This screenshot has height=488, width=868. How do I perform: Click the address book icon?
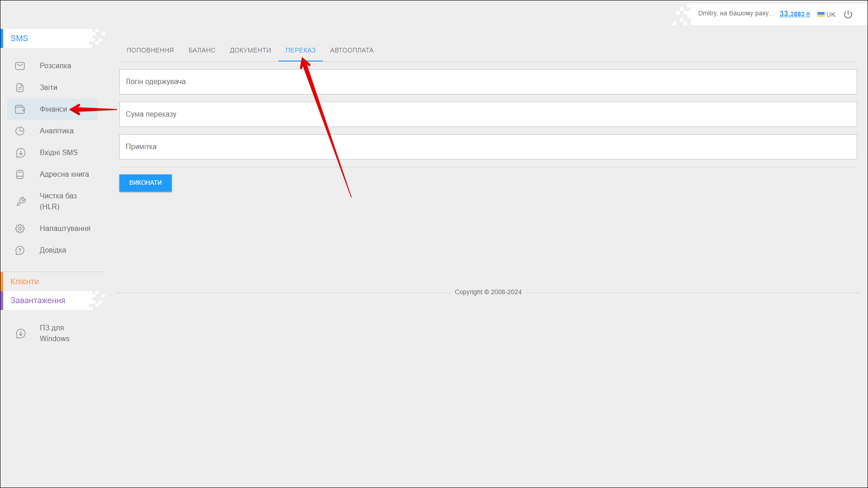click(20, 174)
